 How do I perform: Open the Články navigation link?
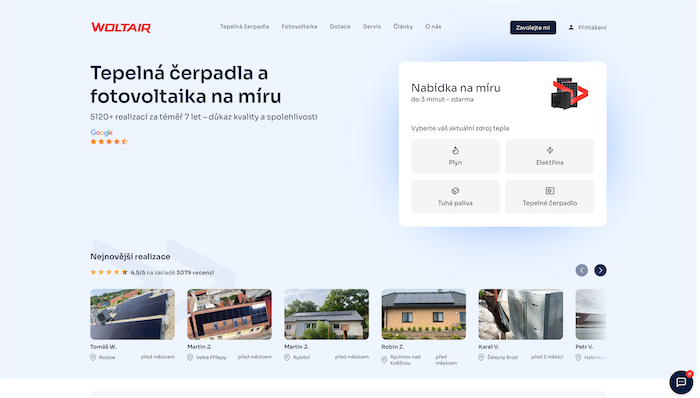coord(403,27)
